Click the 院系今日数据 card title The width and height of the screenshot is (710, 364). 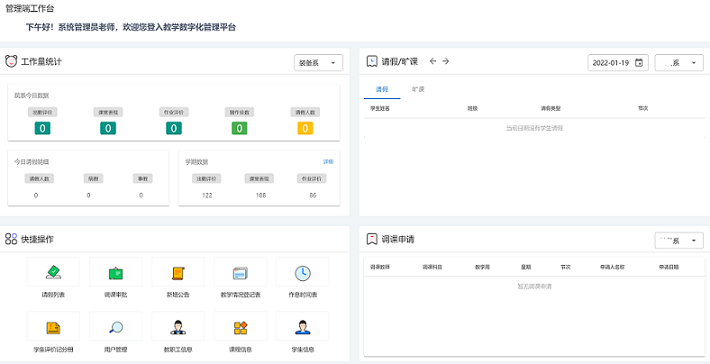[x=31, y=96]
